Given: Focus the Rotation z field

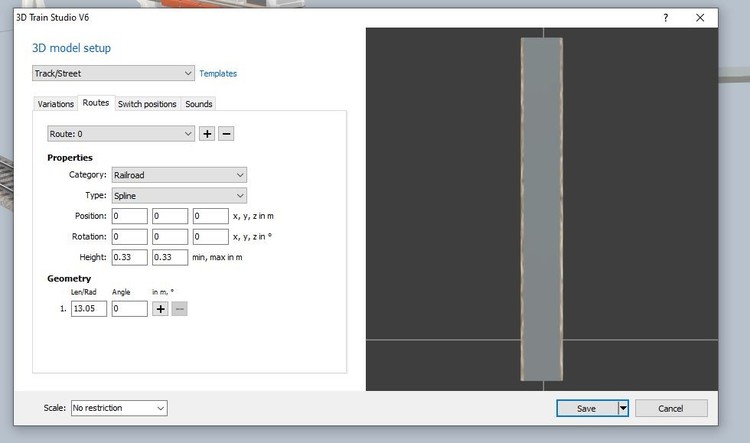Looking at the screenshot, I should [x=210, y=237].
